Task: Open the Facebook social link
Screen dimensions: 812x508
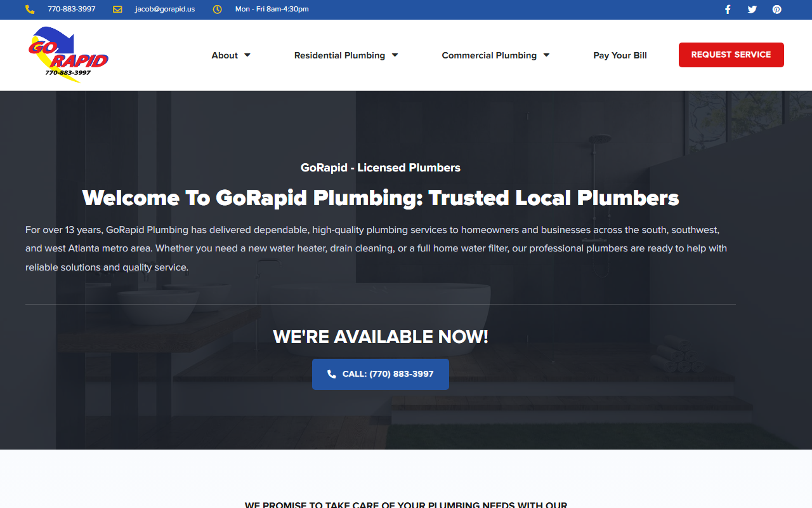Action: 728,10
